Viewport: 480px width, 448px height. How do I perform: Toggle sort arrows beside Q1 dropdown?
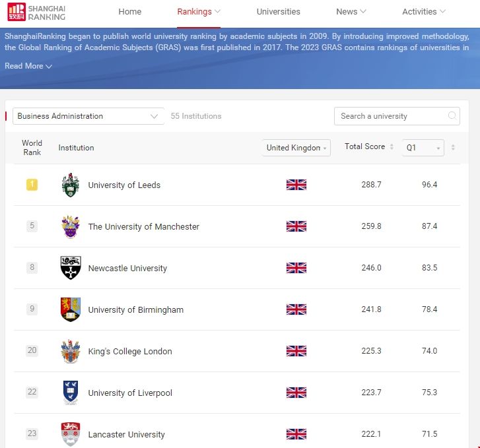pyautogui.click(x=453, y=148)
